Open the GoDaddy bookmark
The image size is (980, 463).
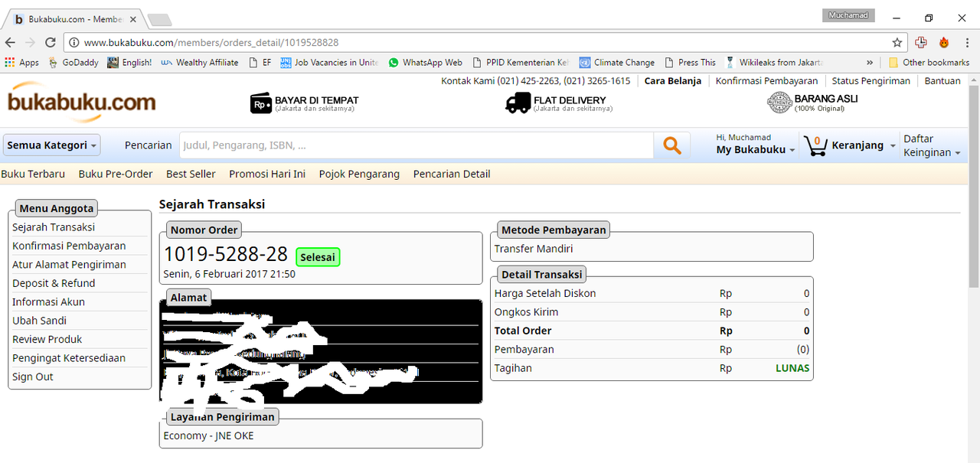coord(73,63)
